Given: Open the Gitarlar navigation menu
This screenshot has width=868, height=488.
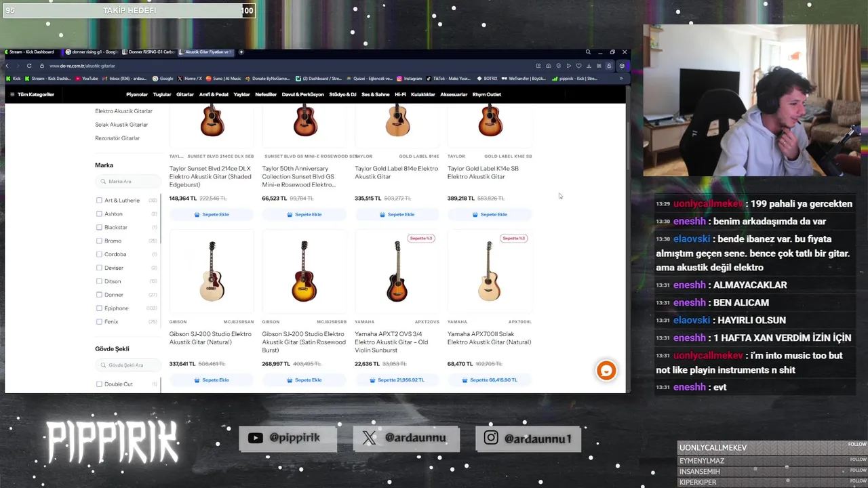Looking at the screenshot, I should coord(185,94).
